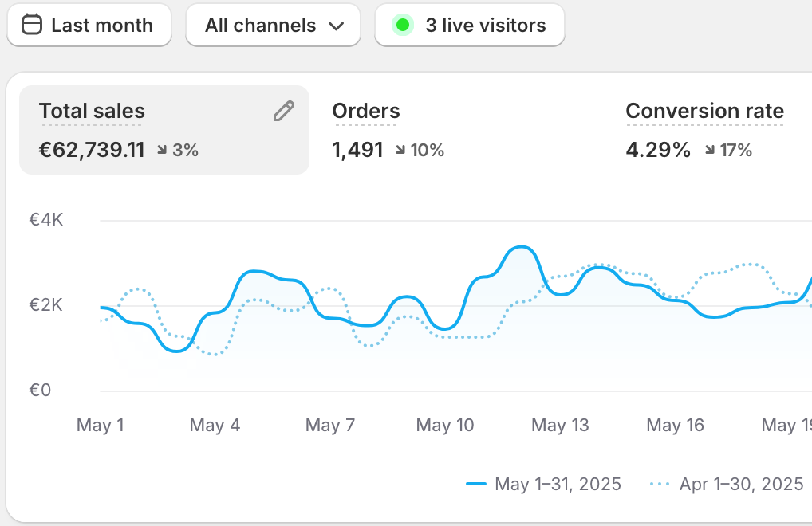Click the dotted line legend marker

click(660, 484)
